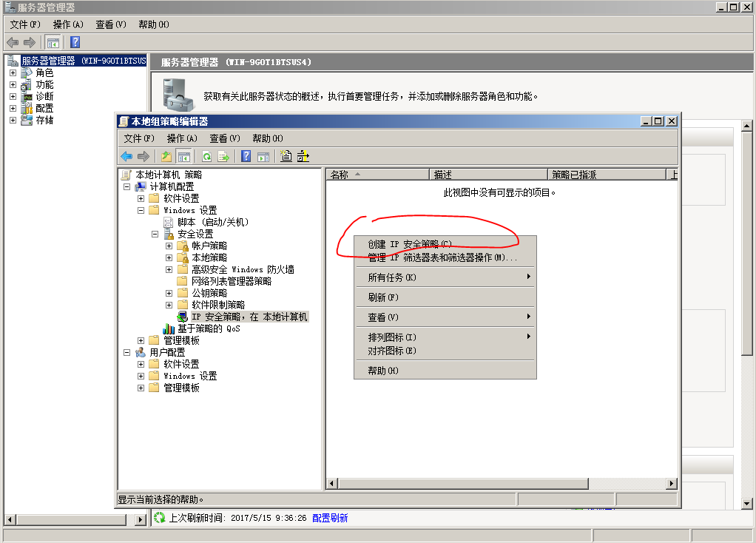Collapse the 安全设置 tree node
The image size is (756, 543).
pos(155,234)
